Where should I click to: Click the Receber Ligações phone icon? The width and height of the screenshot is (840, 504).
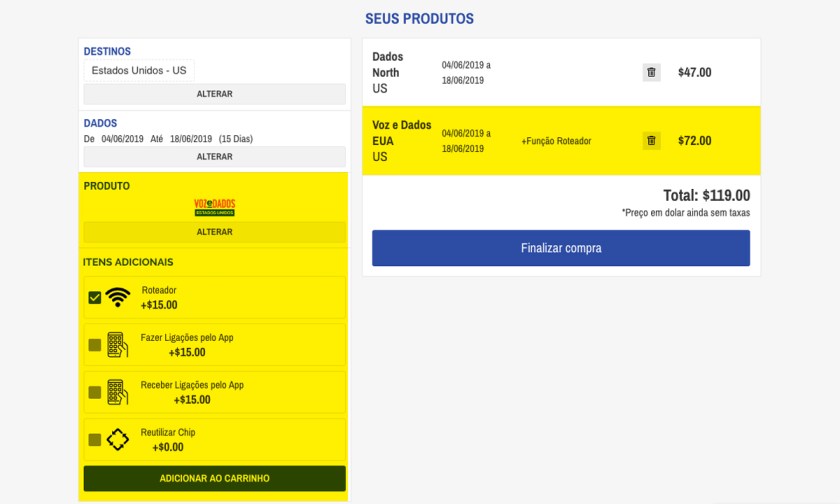[118, 392]
